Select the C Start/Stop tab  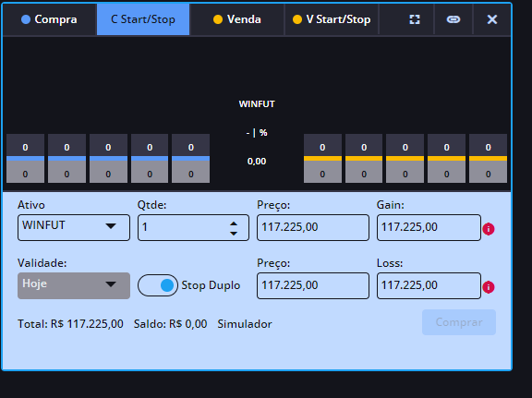pos(143,19)
